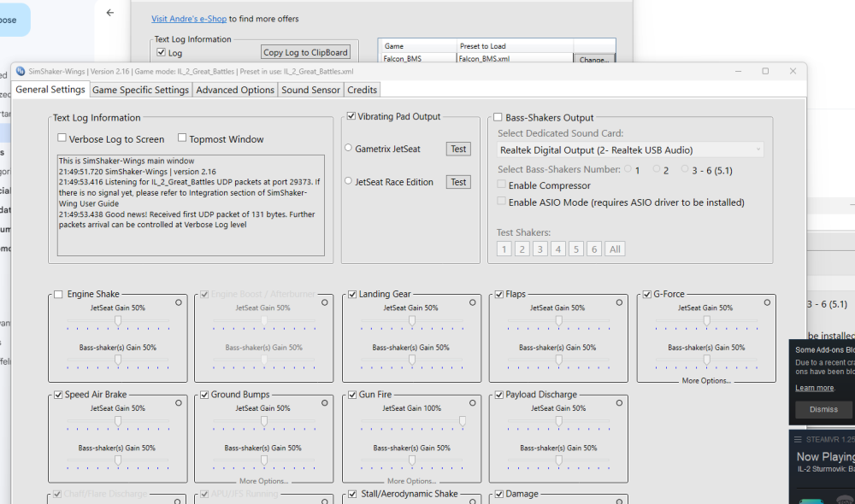Click the Landing Gear indicator circle
855x504 pixels.
[471, 301]
